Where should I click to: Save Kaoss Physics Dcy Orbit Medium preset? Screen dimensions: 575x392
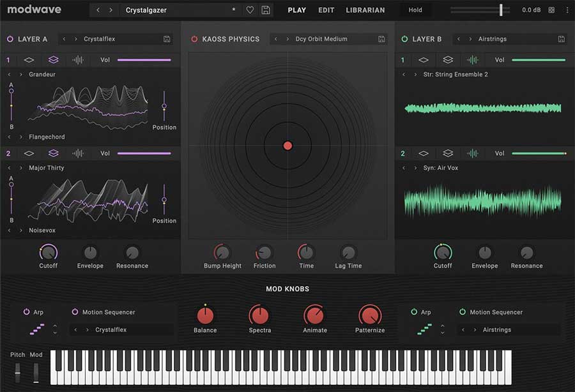click(x=381, y=39)
